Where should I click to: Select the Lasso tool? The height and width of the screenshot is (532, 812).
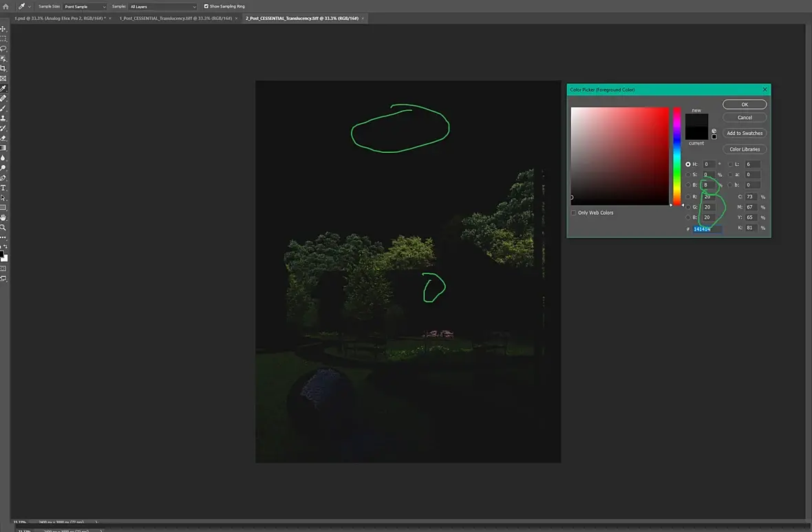[3, 49]
